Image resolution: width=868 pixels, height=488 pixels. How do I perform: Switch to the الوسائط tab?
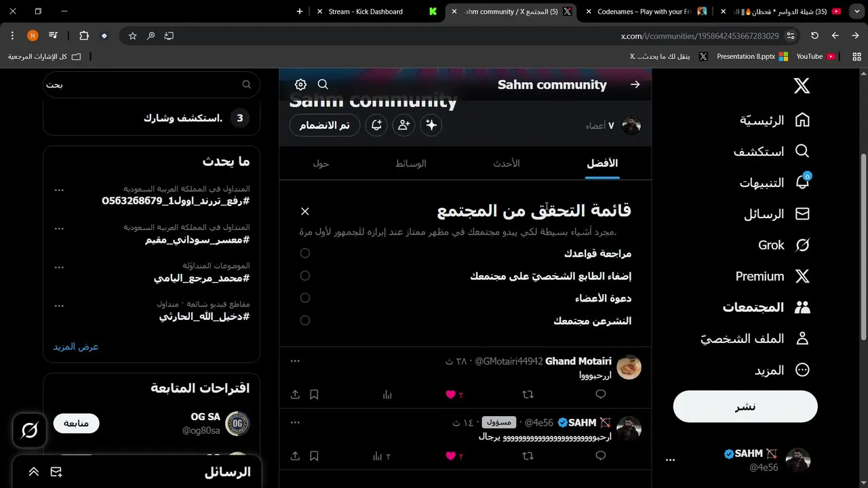(411, 163)
